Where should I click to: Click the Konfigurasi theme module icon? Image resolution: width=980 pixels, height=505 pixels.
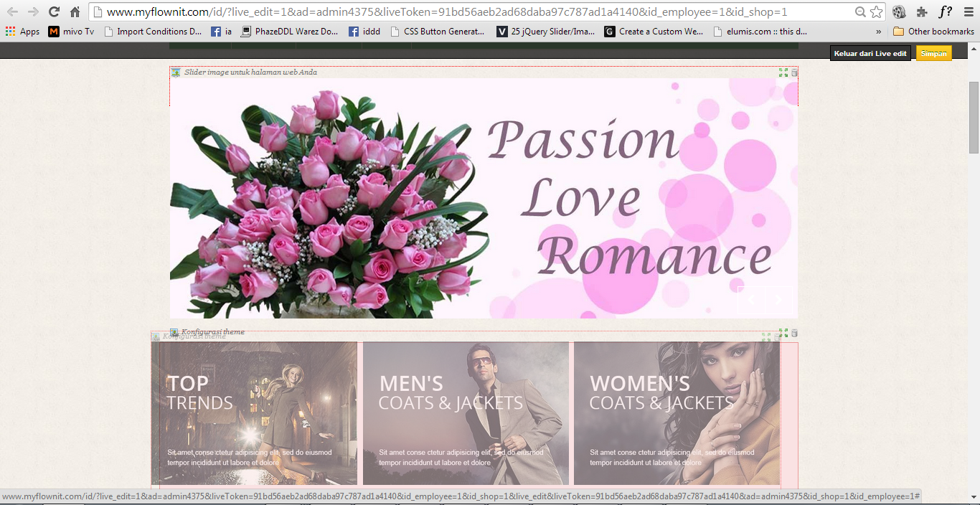point(174,332)
